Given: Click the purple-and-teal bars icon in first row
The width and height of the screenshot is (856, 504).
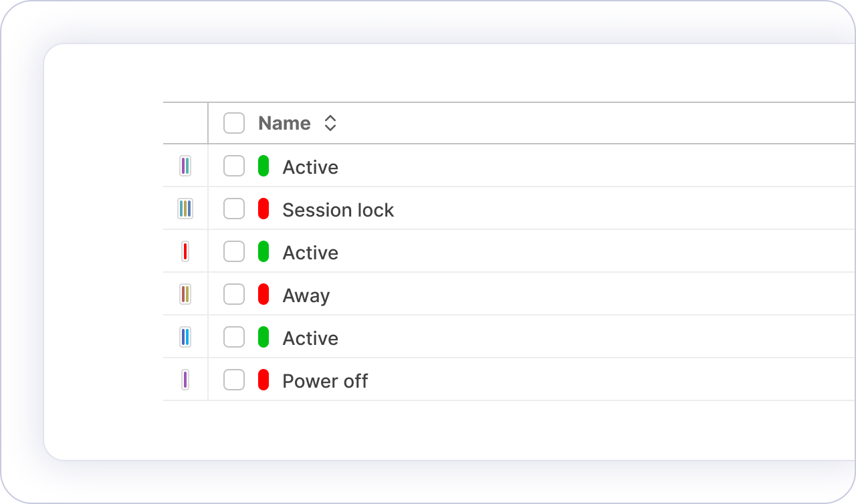Looking at the screenshot, I should point(185,166).
